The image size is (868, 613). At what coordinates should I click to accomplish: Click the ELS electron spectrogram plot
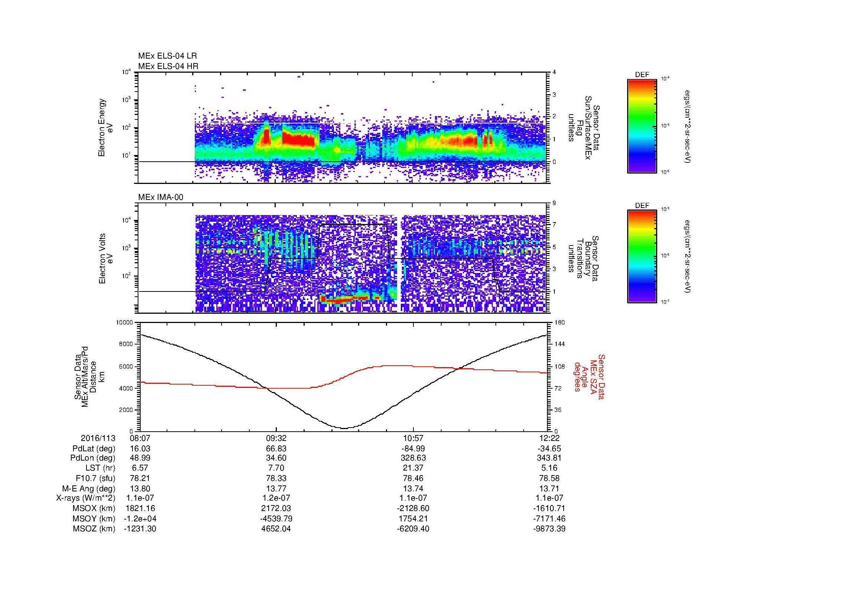(343, 128)
